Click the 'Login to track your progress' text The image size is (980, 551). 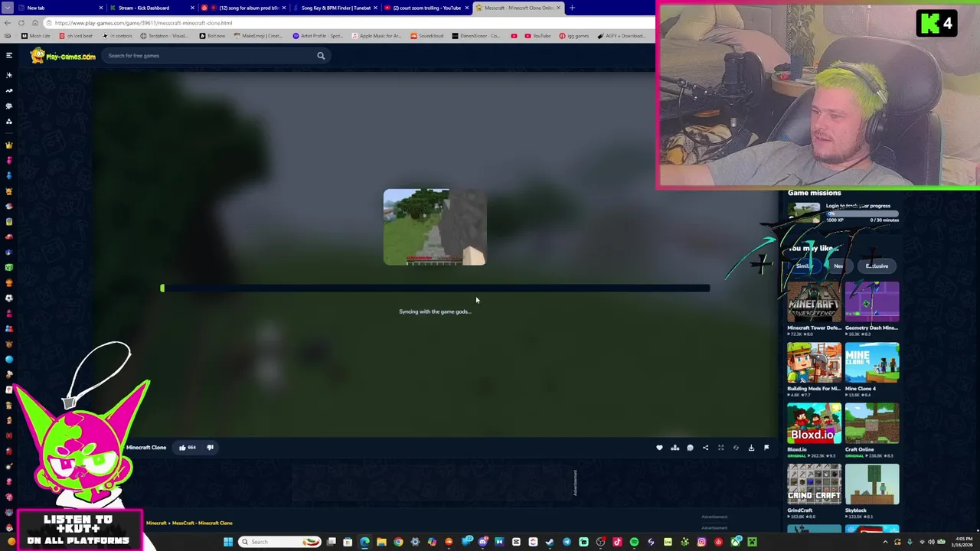point(857,206)
